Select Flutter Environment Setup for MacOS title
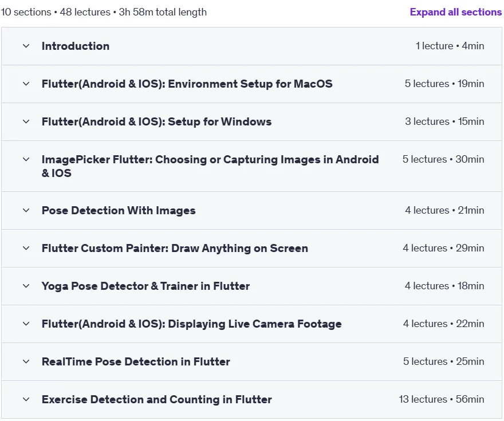The image size is (504, 421). pos(187,84)
